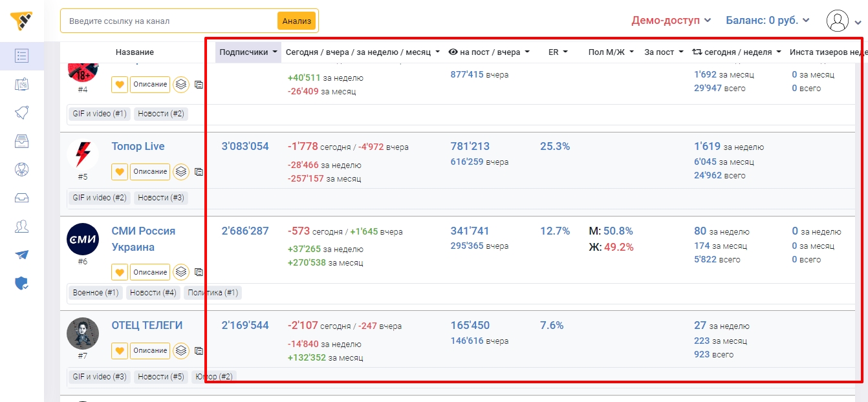Click the bell notifications icon in sidebar

click(x=21, y=112)
